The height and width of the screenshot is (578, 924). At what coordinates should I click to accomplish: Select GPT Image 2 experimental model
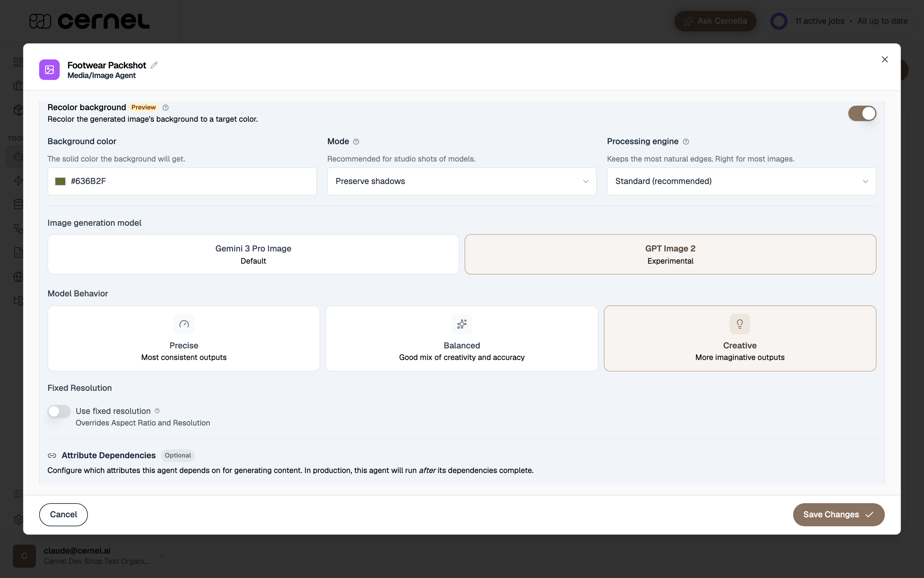670,254
